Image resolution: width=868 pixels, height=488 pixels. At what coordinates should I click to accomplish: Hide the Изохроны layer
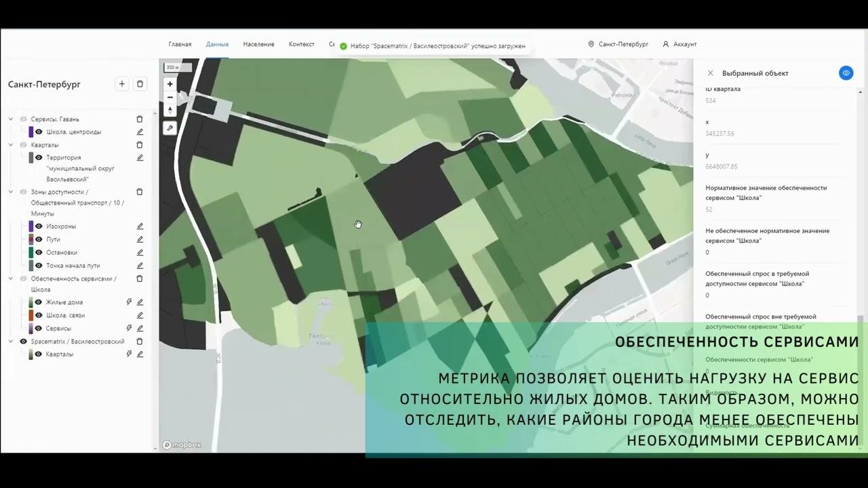tap(39, 226)
